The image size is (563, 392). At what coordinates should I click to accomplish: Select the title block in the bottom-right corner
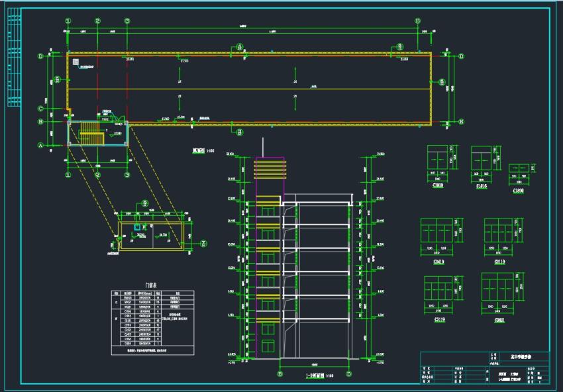pos(484,367)
